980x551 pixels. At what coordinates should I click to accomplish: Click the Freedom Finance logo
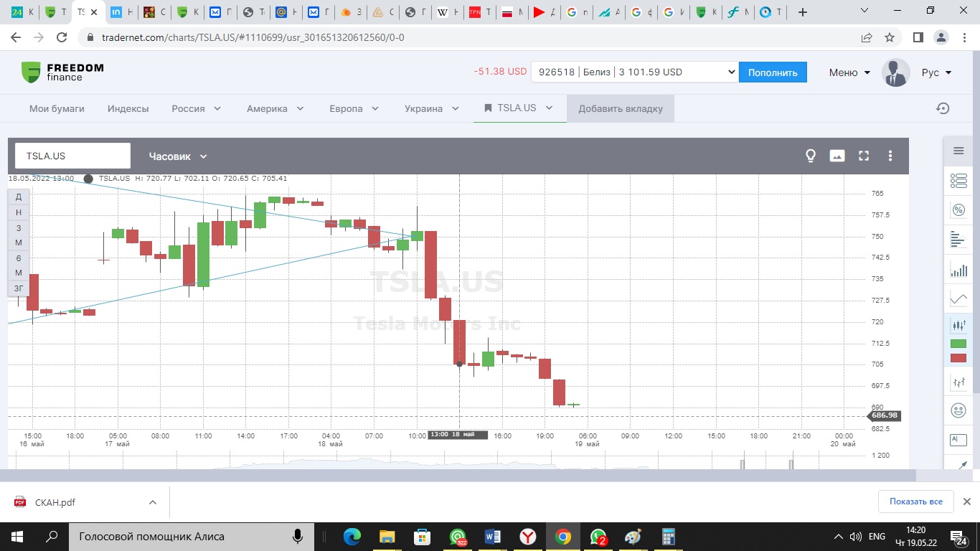[x=62, y=72]
